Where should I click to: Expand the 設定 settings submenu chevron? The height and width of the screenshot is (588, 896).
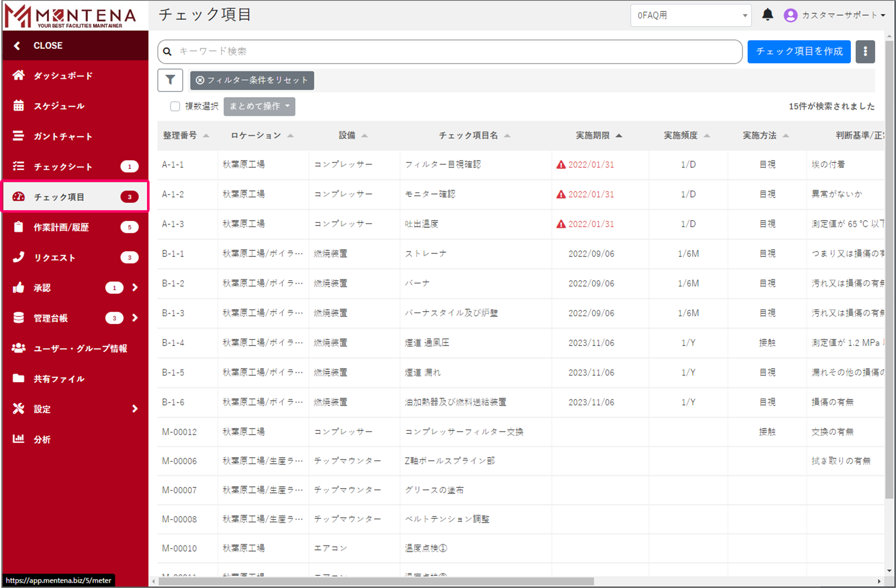(x=135, y=409)
